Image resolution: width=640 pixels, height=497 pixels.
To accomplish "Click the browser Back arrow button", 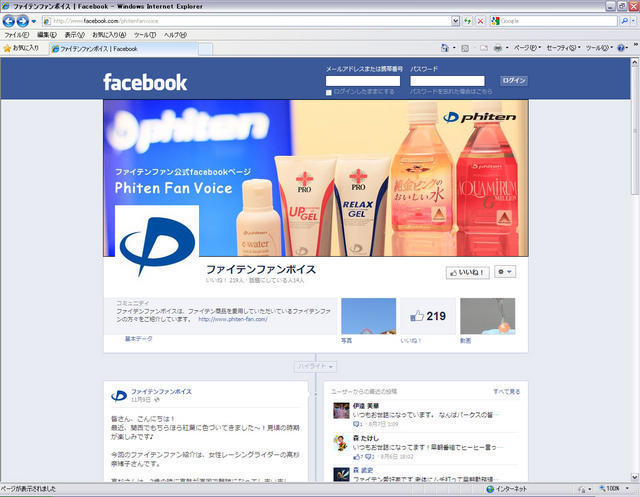I will pos(9,20).
